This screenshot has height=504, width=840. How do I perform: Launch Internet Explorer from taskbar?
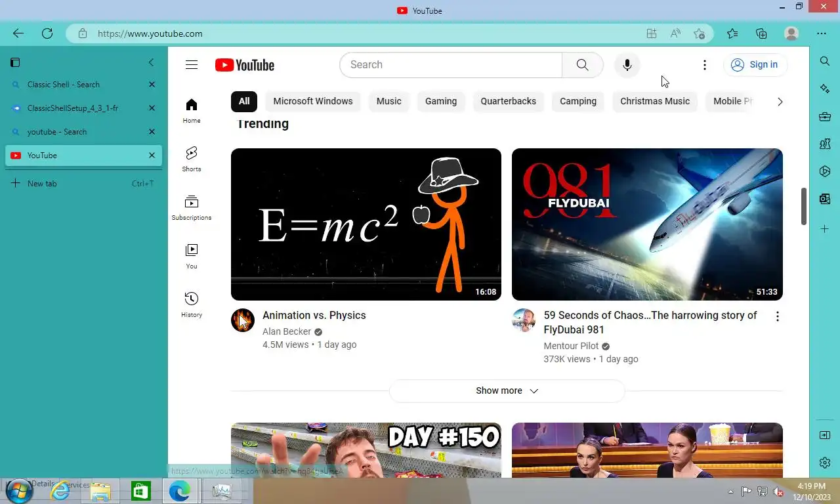tap(60, 491)
